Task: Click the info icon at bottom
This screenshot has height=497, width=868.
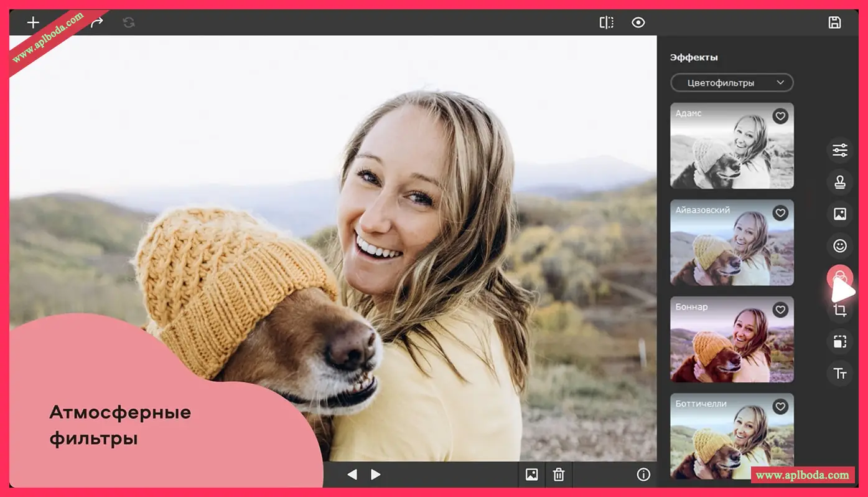Action: point(643,475)
